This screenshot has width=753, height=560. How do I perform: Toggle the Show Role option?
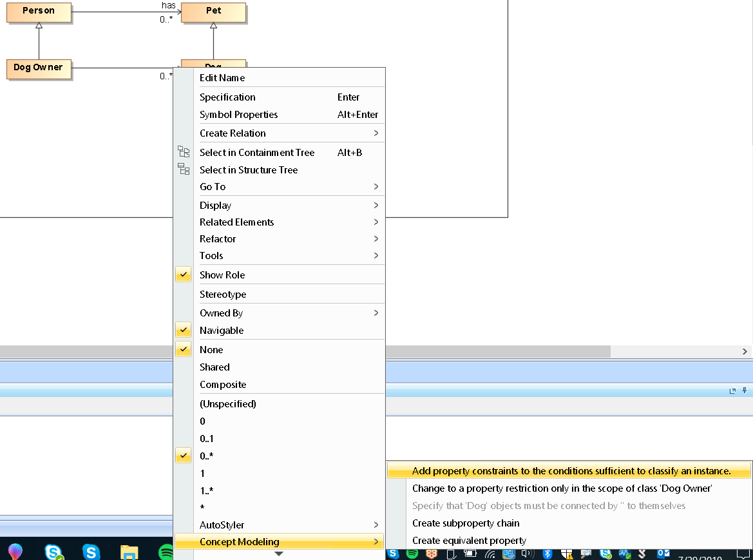pyautogui.click(x=222, y=275)
